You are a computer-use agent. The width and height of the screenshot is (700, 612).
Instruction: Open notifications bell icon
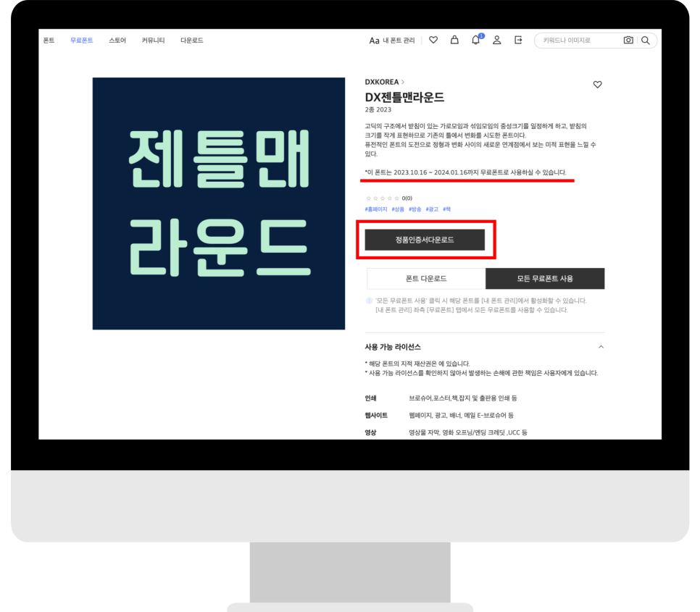pos(475,41)
